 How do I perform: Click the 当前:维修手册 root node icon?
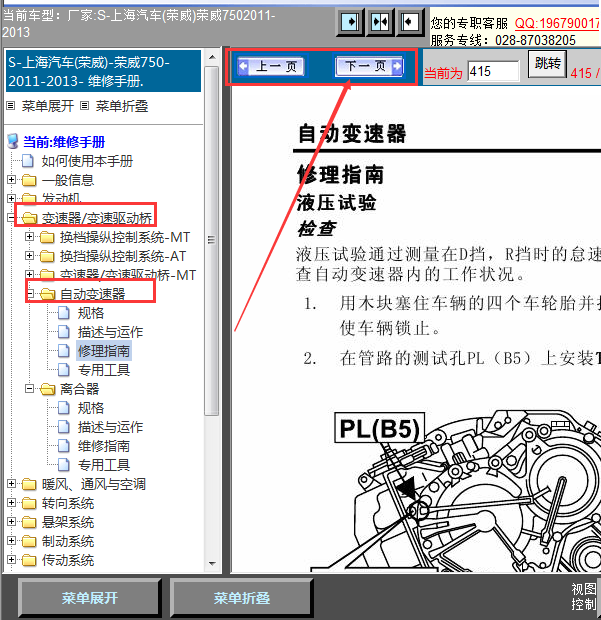click(x=13, y=141)
